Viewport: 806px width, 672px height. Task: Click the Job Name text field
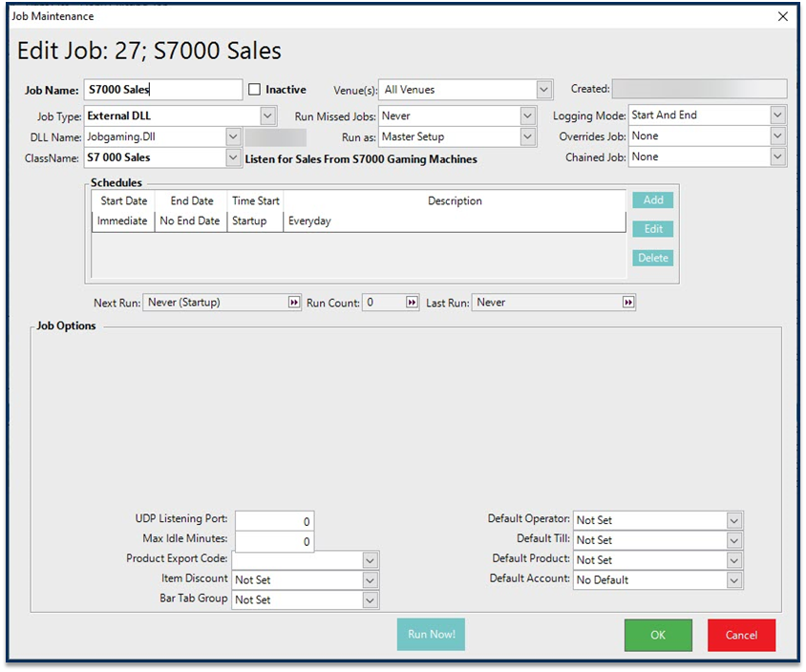click(163, 90)
